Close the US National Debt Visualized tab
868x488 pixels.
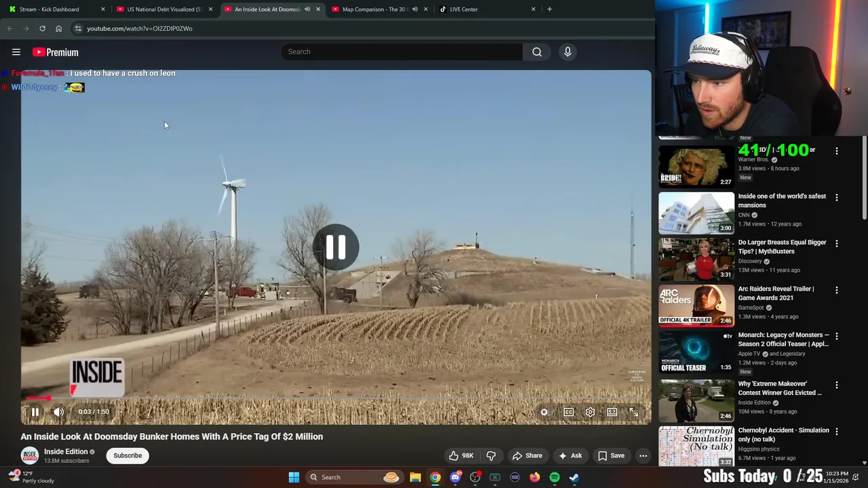coord(211,9)
